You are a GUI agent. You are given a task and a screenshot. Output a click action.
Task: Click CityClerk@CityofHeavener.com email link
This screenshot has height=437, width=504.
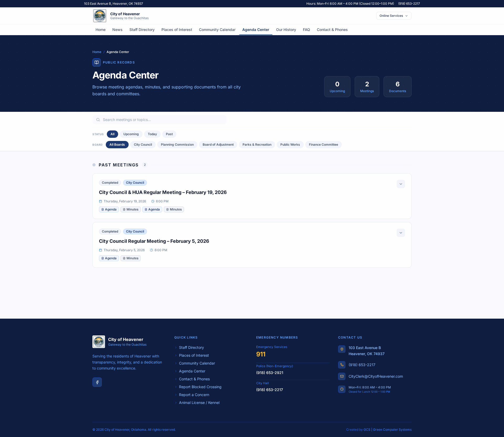tap(376, 376)
